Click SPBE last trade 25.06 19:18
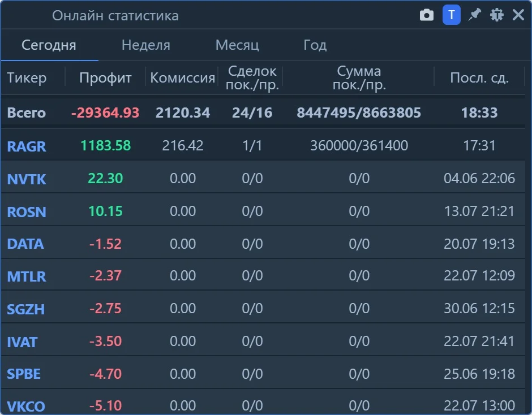 coord(479,374)
